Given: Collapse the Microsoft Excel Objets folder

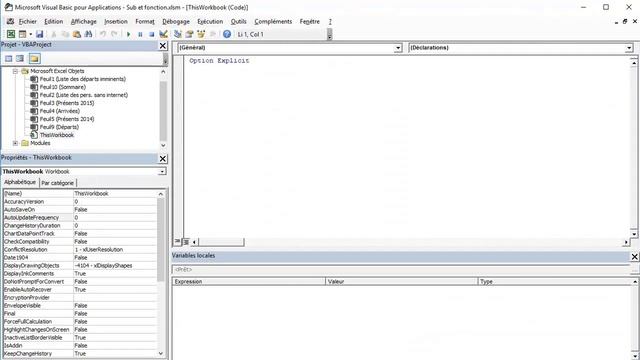Looking at the screenshot, I should [16, 71].
